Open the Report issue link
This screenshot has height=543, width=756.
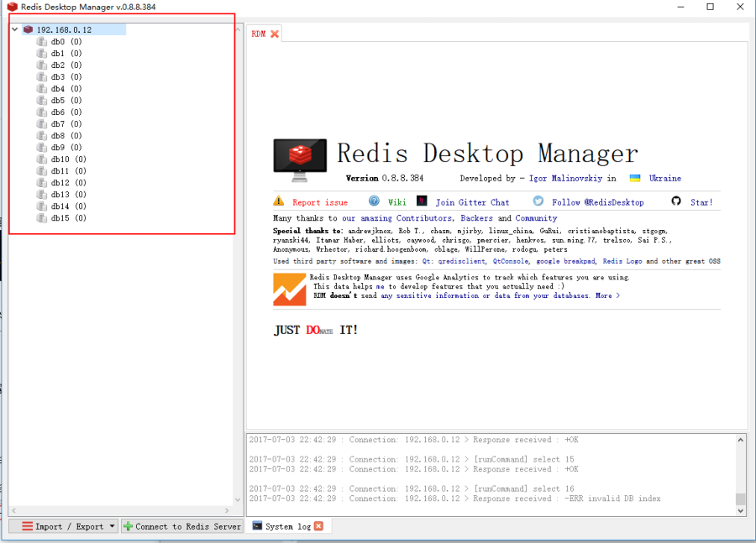pos(320,203)
